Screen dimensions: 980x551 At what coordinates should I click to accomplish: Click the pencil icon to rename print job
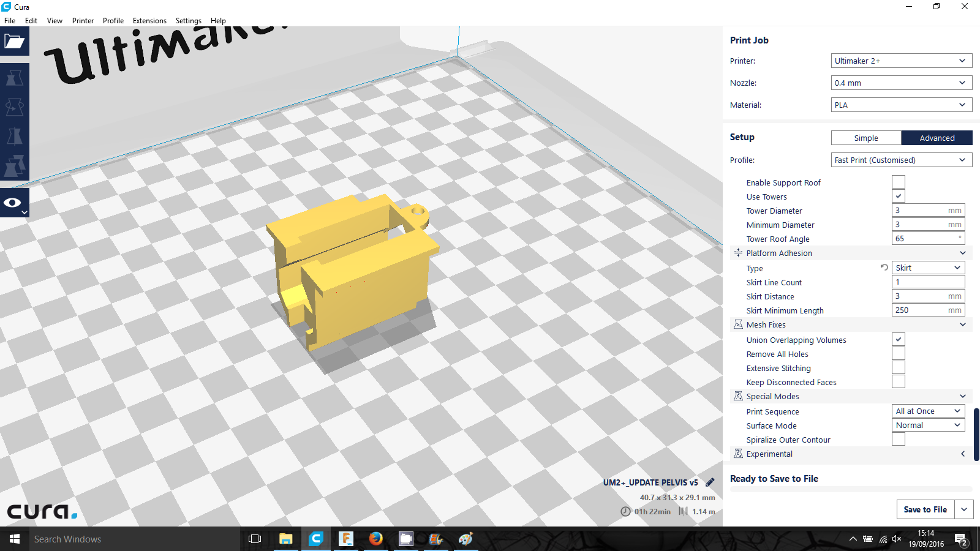(x=710, y=482)
